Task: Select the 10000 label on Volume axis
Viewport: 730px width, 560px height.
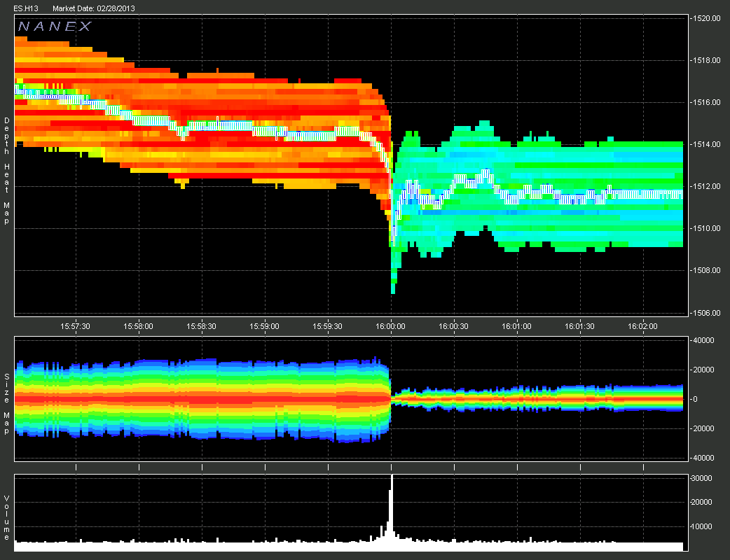Action: click(702, 526)
